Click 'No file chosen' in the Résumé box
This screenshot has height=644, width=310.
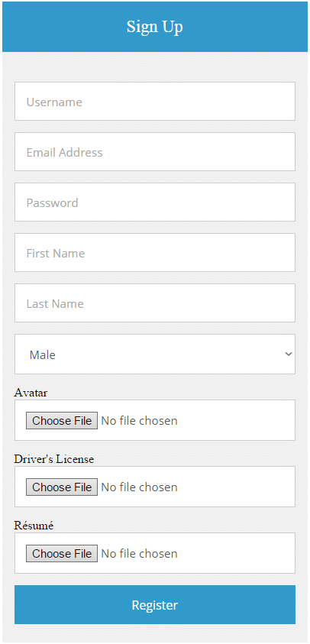click(x=139, y=554)
